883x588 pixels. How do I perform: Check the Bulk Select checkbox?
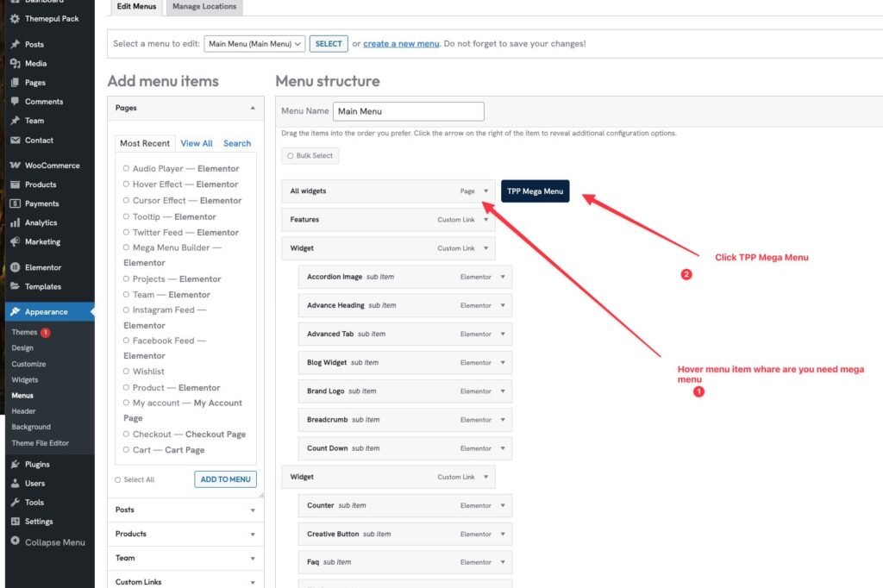click(291, 156)
